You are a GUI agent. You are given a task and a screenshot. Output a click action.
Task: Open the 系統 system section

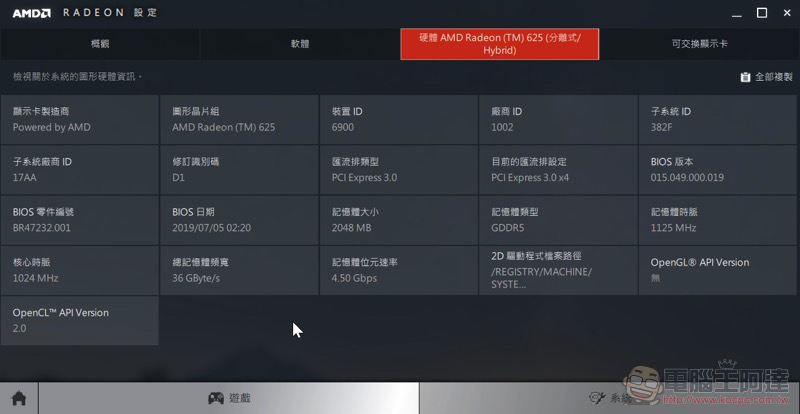[610, 398]
